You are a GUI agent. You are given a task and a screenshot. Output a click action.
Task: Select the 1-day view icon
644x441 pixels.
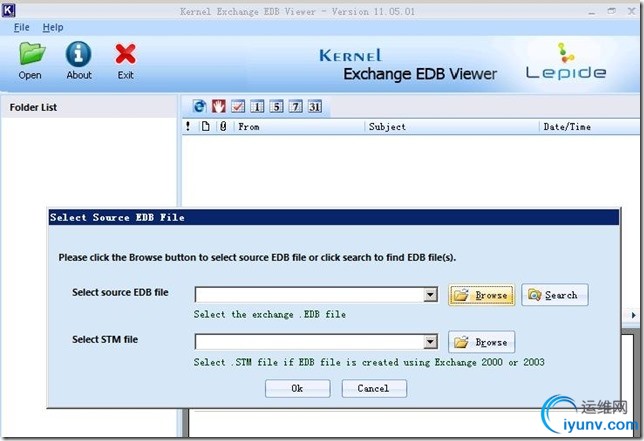[x=257, y=106]
